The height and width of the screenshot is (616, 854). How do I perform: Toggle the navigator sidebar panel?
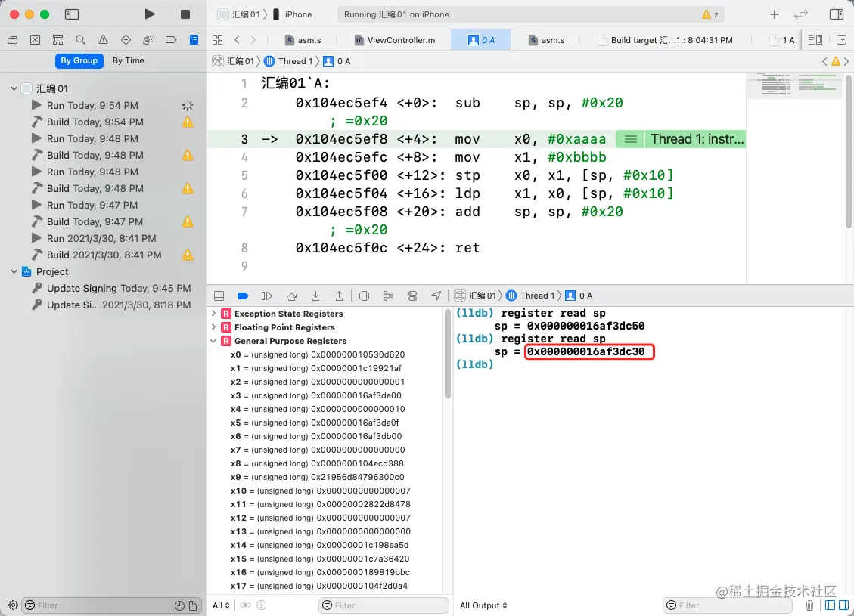coord(72,14)
